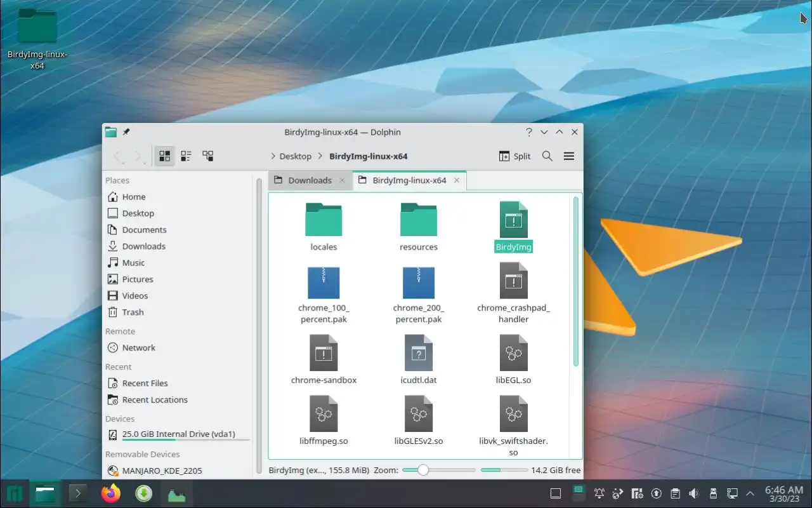Viewport: 812px width, 508px height.
Task: Expand hidden system tray icons arrow
Action: point(750,493)
